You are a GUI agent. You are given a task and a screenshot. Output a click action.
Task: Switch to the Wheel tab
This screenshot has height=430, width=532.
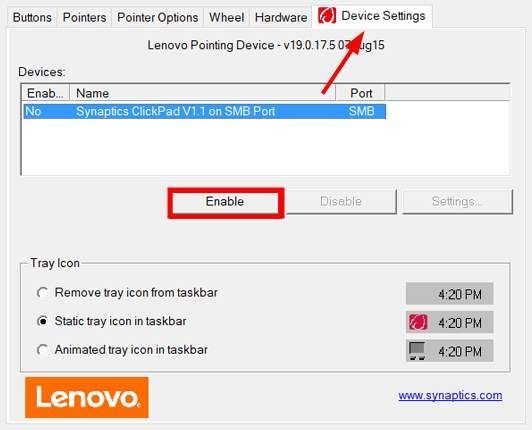pos(227,17)
